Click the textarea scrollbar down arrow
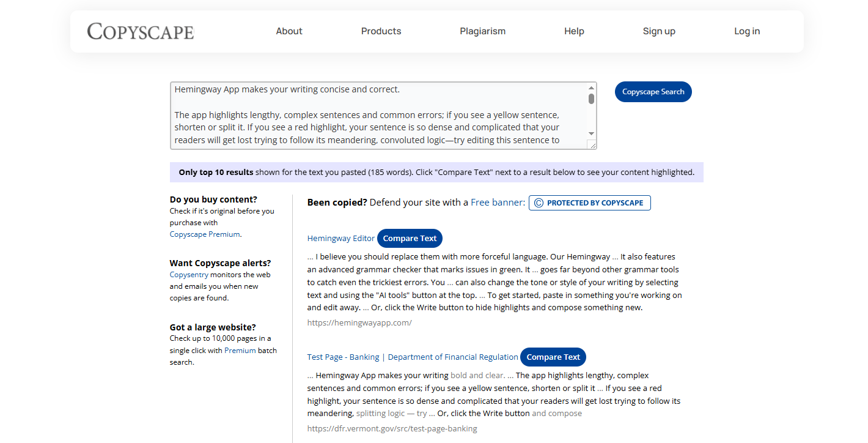The height and width of the screenshot is (443, 868). tap(591, 133)
